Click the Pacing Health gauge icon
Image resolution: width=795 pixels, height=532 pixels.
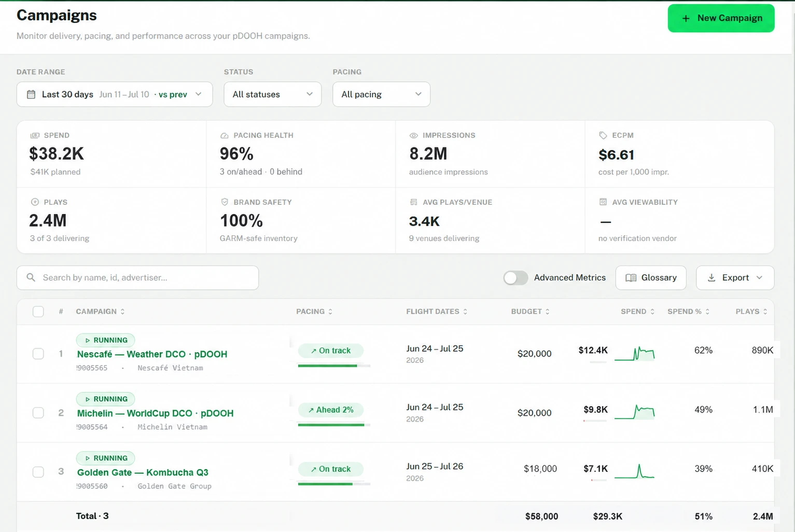[x=225, y=135]
